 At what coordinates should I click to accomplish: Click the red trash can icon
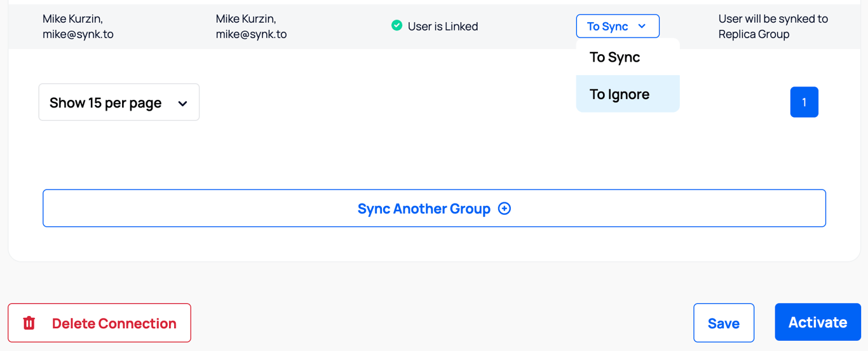29,323
